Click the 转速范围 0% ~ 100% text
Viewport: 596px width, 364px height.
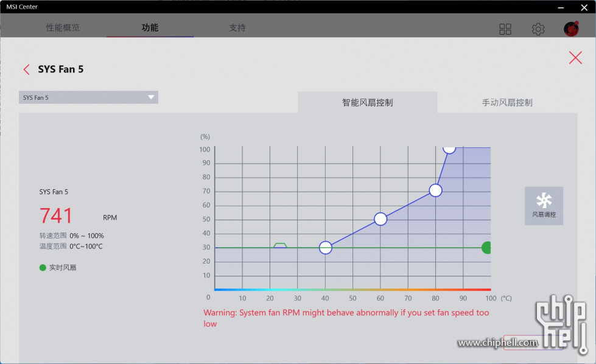(71, 236)
